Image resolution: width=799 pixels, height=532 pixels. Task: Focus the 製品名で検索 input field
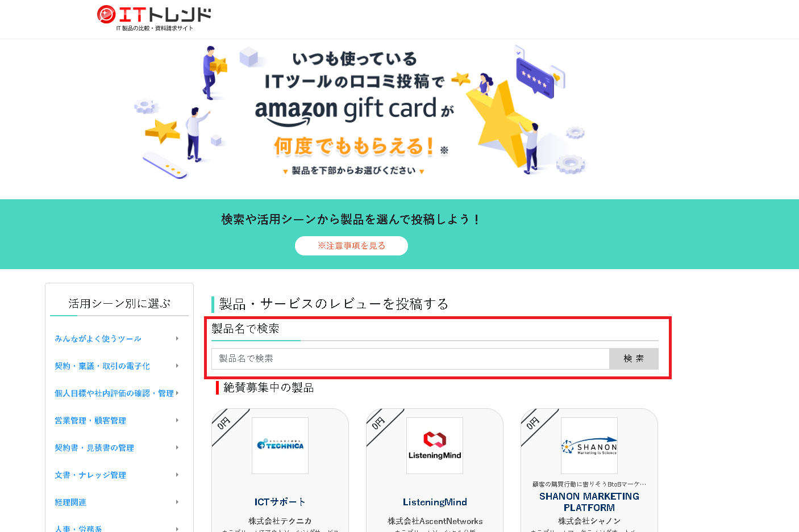tap(410, 359)
